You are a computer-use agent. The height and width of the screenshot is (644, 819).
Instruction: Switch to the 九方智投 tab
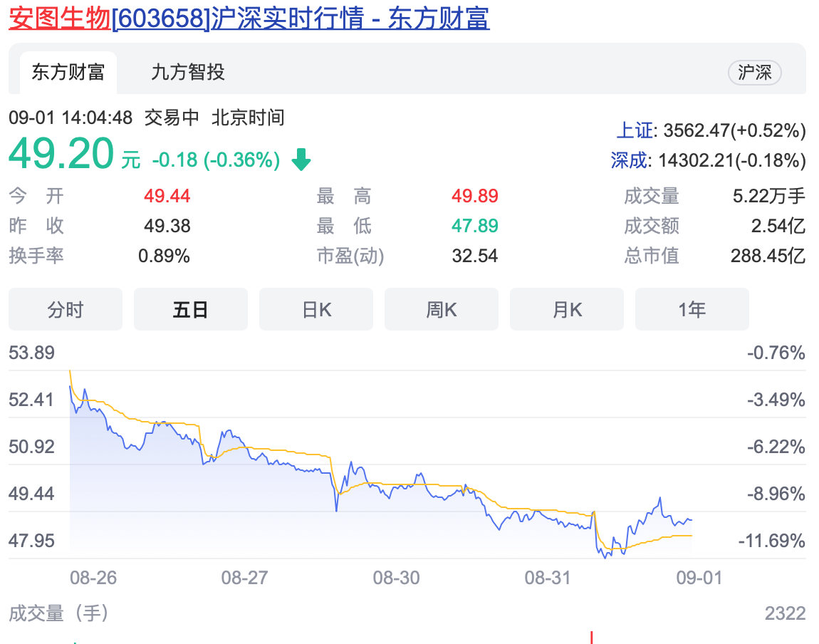point(188,73)
